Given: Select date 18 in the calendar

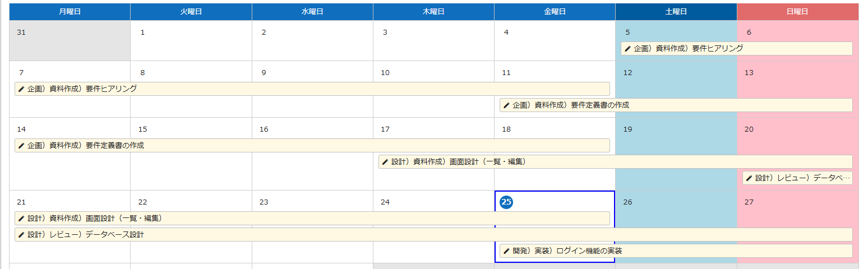Looking at the screenshot, I should tap(506, 129).
